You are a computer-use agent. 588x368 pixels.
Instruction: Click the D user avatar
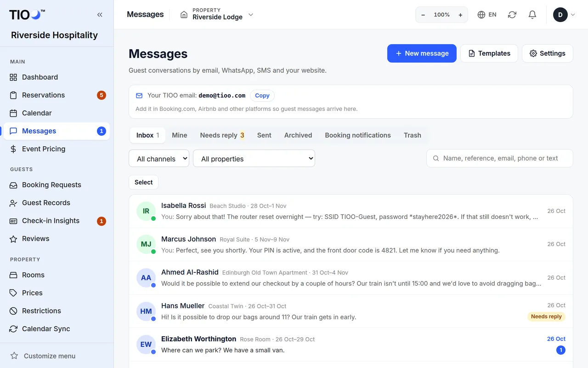point(560,15)
